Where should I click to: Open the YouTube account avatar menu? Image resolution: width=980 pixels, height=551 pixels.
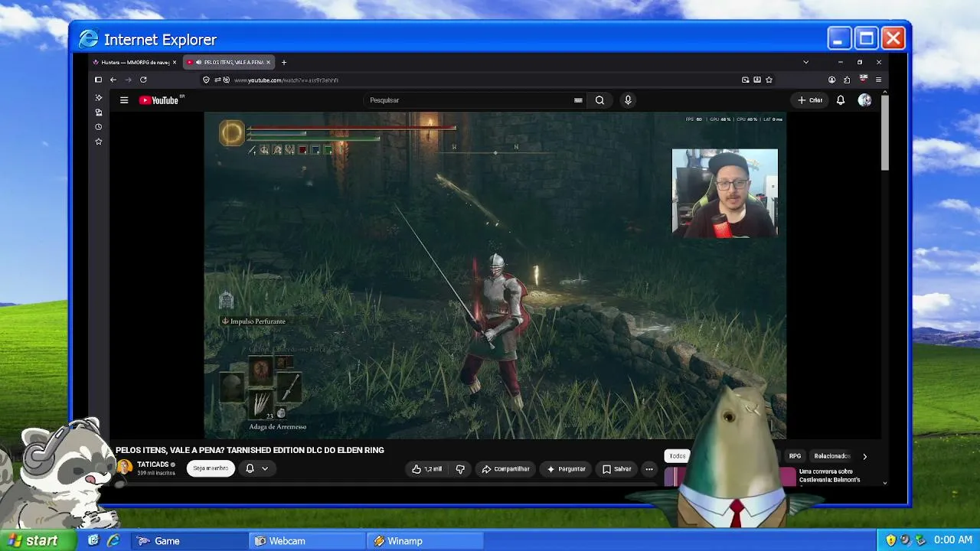(x=864, y=100)
